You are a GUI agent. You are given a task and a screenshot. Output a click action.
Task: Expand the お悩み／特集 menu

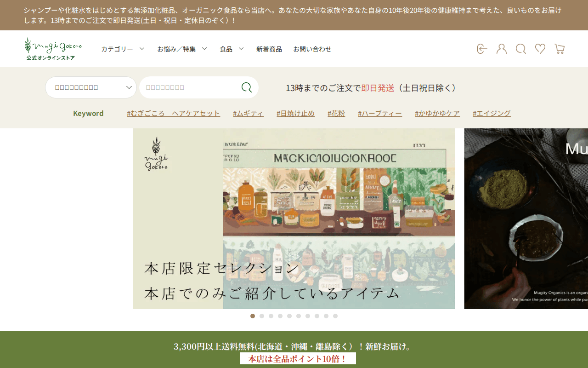[182, 49]
